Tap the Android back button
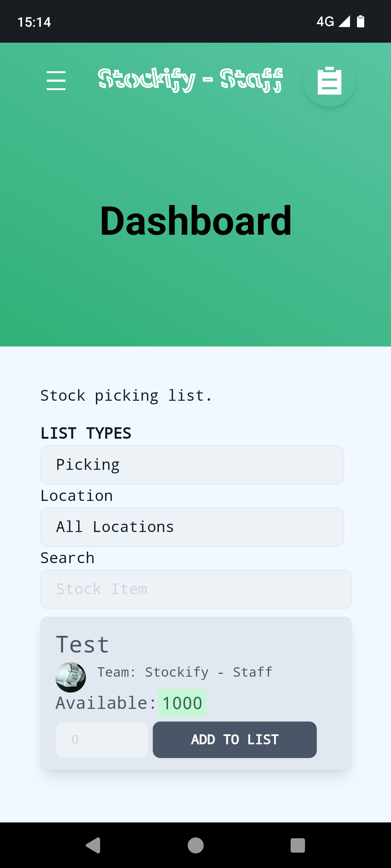 click(93, 845)
